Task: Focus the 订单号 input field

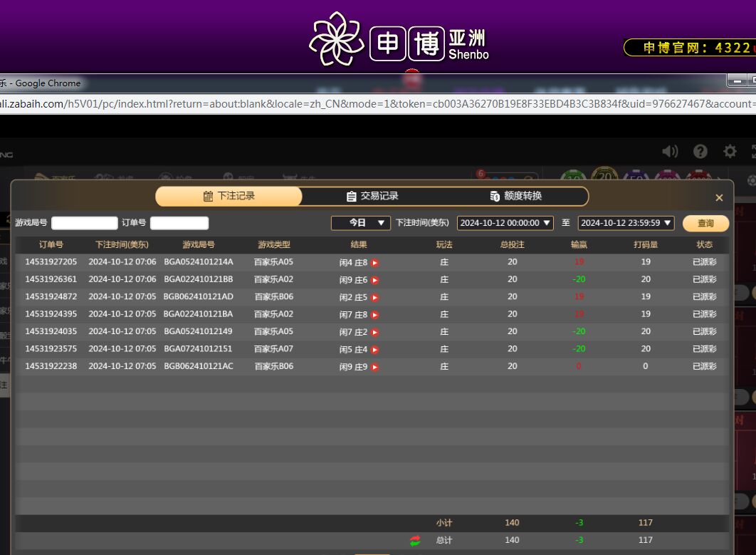Action: (179, 223)
